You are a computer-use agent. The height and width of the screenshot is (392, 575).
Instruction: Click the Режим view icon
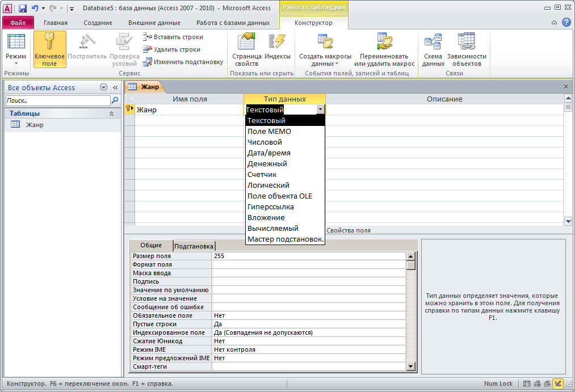click(x=16, y=41)
